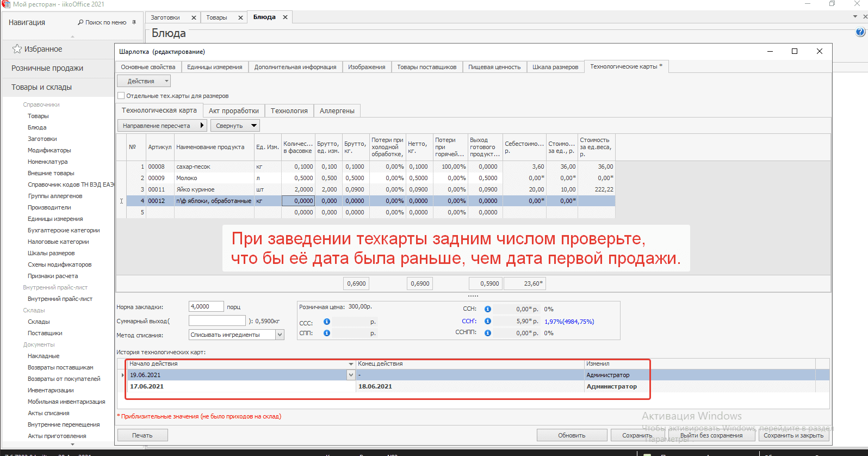
Task: Switch to the Технология sub-tab
Action: click(x=289, y=110)
